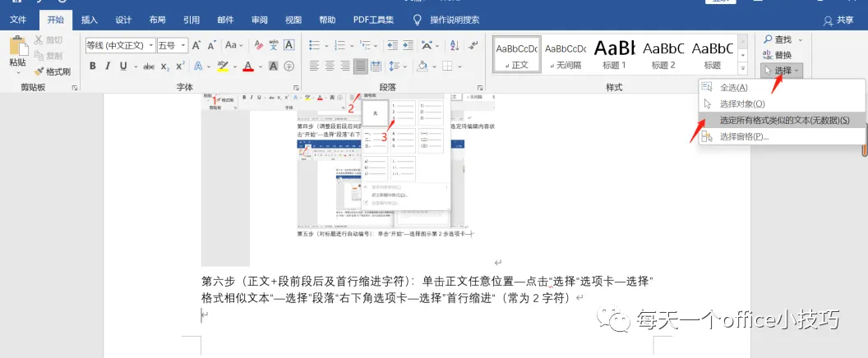Switch to the 布局 (Layout) tab
Image resolution: width=868 pixels, height=358 pixels.
point(157,20)
